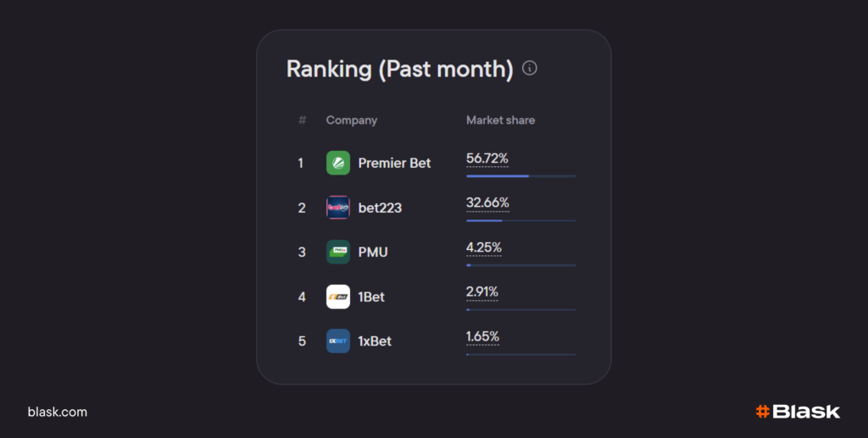This screenshot has height=438, width=868.
Task: Click the Premier Bet green logo icon
Action: (x=338, y=163)
